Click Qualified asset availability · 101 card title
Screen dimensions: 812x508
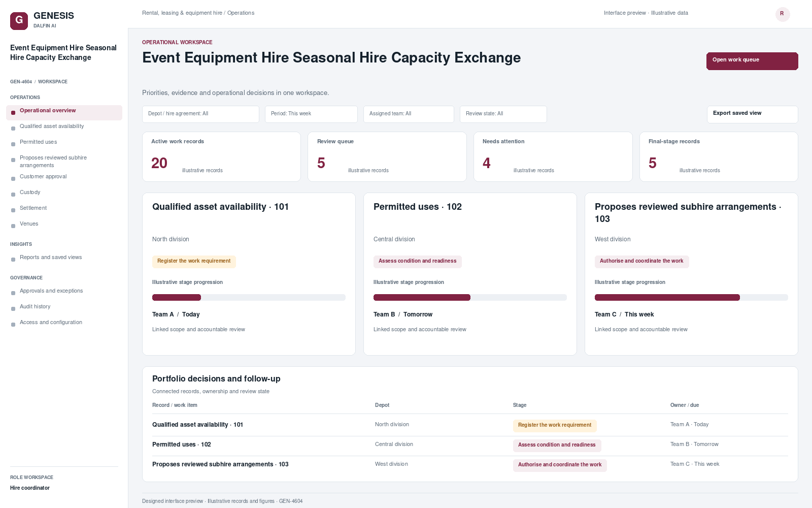(220, 207)
